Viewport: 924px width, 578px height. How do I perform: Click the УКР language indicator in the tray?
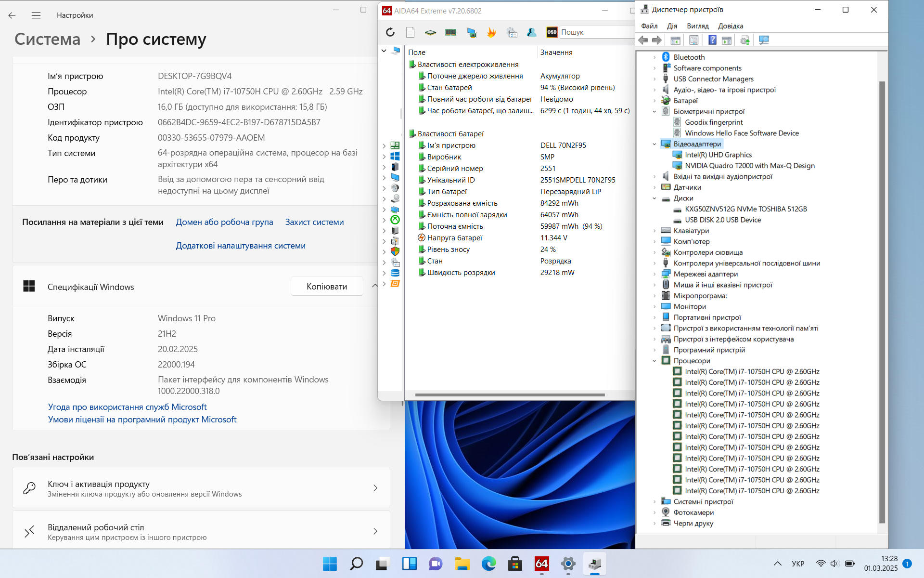pos(798,564)
